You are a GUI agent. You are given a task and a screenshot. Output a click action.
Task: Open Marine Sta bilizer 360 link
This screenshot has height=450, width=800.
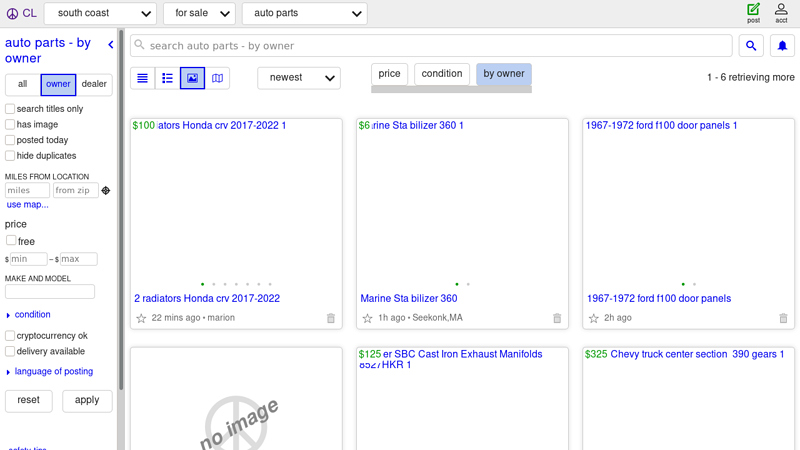tap(409, 298)
